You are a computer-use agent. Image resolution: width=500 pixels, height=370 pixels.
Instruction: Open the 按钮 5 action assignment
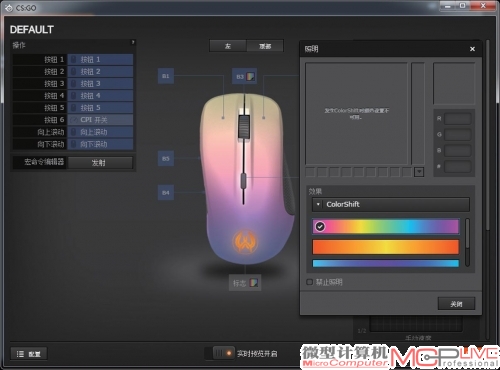[100, 108]
